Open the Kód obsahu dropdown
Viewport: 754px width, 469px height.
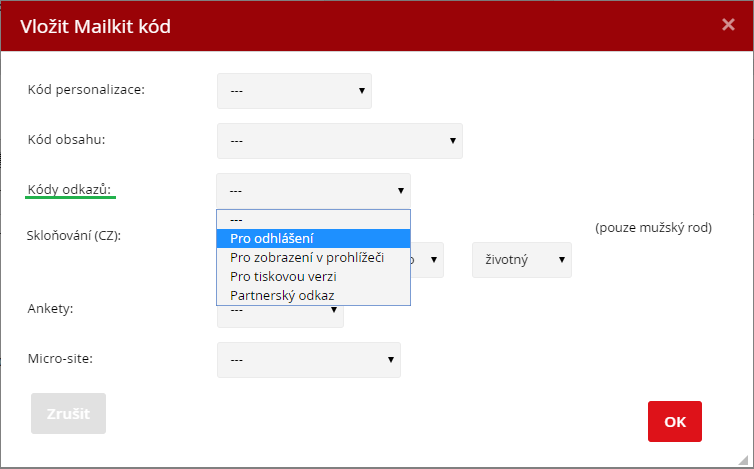[x=340, y=141]
